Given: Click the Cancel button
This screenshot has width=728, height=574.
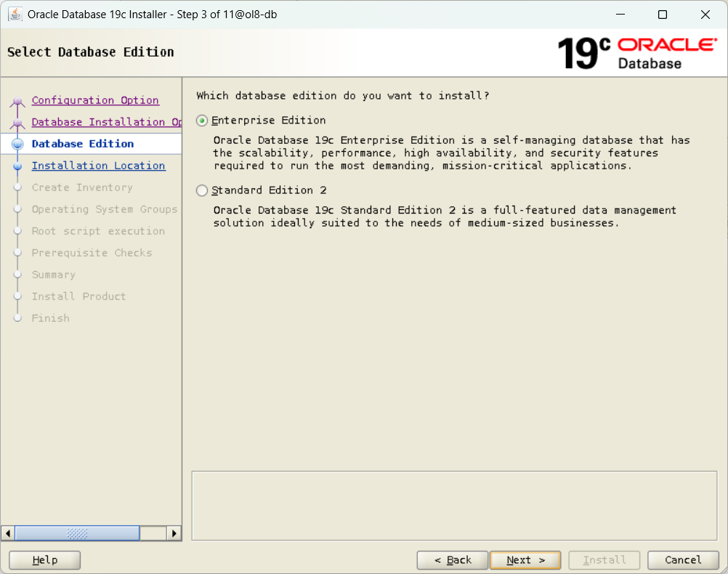Looking at the screenshot, I should pyautogui.click(x=683, y=560).
